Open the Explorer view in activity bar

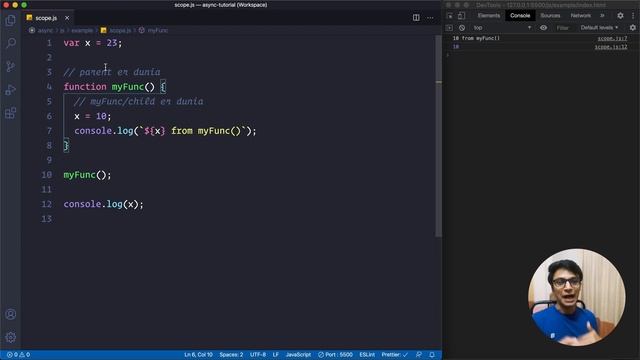pyautogui.click(x=11, y=20)
